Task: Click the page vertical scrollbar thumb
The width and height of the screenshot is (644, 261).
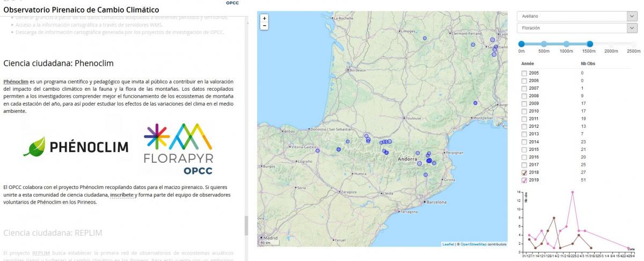Action: [x=247, y=226]
